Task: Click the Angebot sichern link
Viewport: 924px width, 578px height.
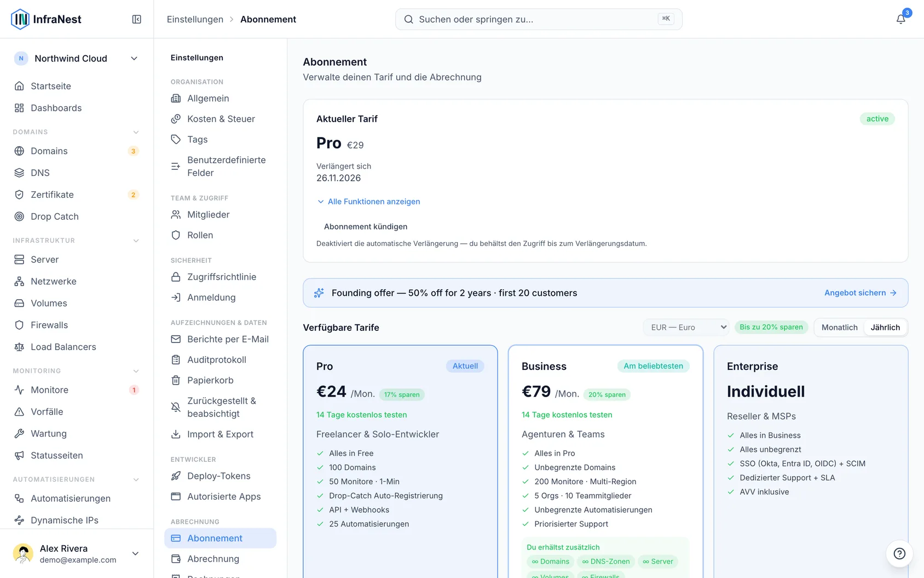Action: coord(861,293)
